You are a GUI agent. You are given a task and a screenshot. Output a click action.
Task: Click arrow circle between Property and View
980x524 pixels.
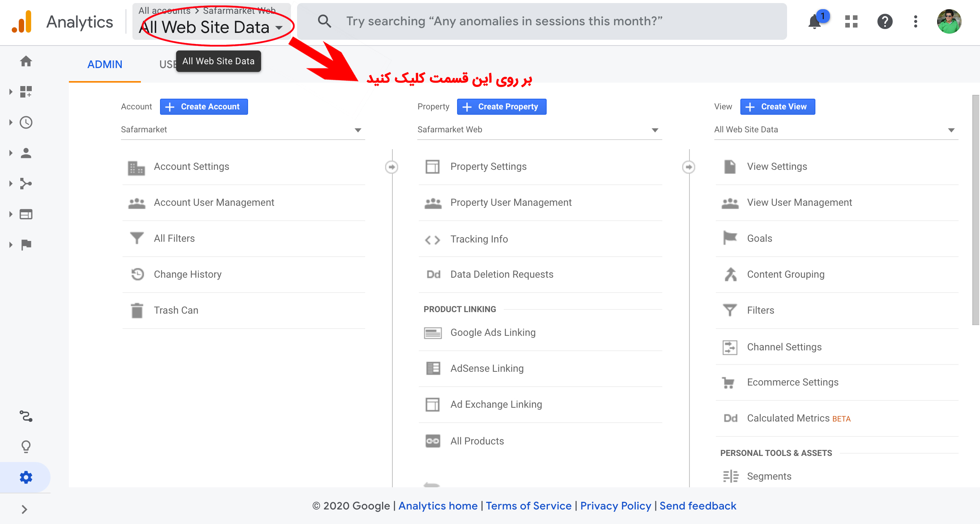[x=689, y=167]
